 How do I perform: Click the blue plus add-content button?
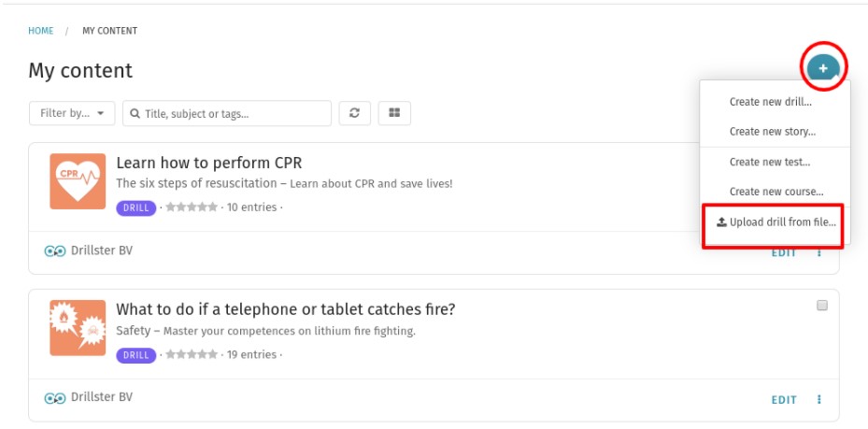(x=823, y=68)
